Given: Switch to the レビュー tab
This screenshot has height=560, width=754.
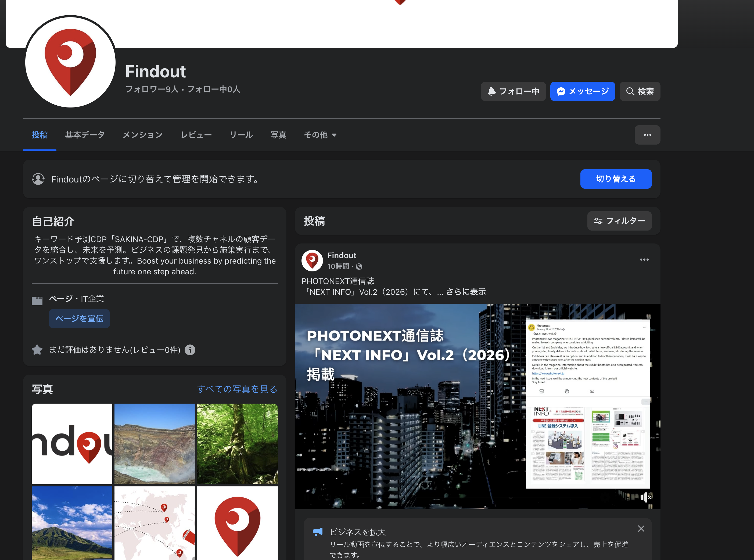Looking at the screenshot, I should click(x=196, y=135).
